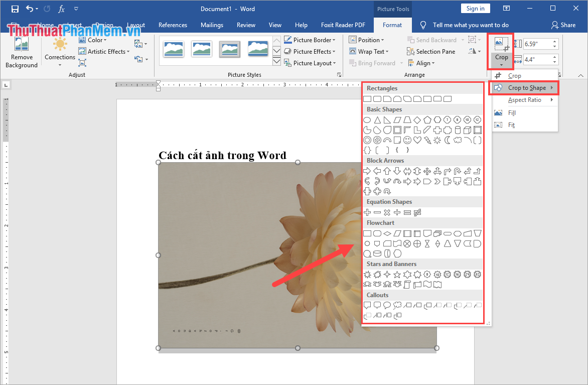Open the Picture Border dropdown
Screen dimensions: 588x385
[x=310, y=40]
